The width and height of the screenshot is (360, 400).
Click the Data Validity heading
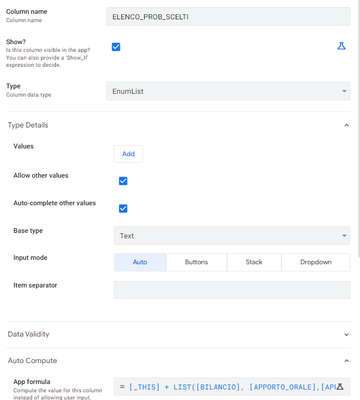coord(28,334)
